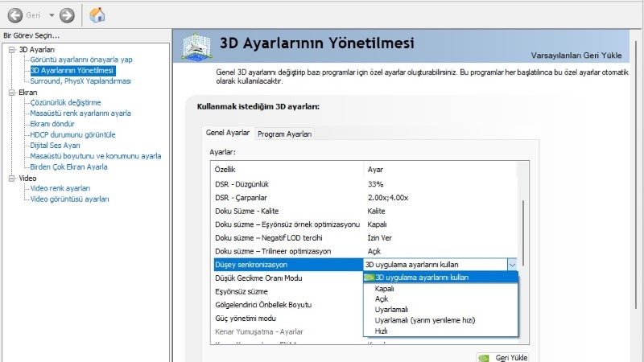Choose Açık in vsync dropdown
644x362 pixels.
pyautogui.click(x=440, y=298)
